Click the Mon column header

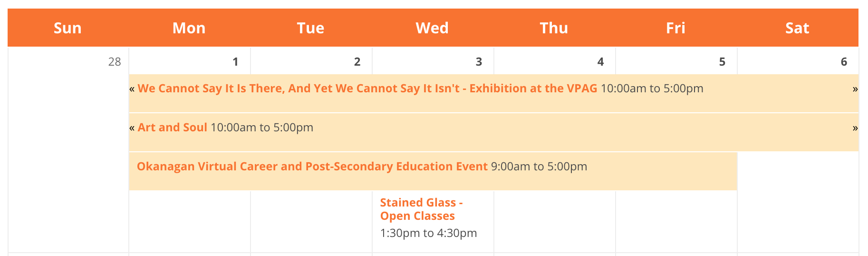point(189,28)
